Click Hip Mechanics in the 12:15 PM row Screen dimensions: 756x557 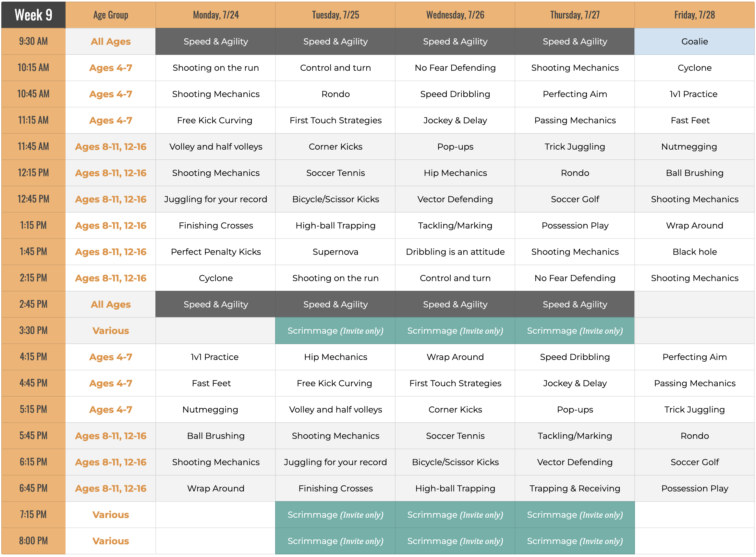coord(455,173)
